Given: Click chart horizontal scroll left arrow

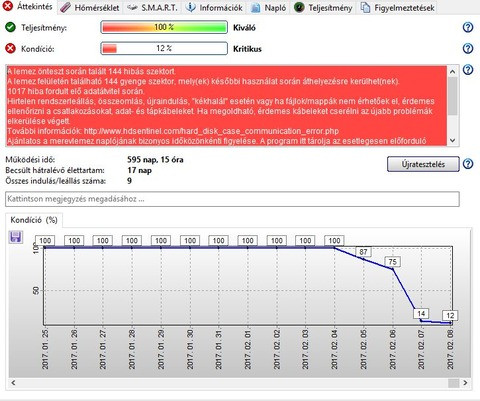Looking at the screenshot, I should tap(13, 383).
